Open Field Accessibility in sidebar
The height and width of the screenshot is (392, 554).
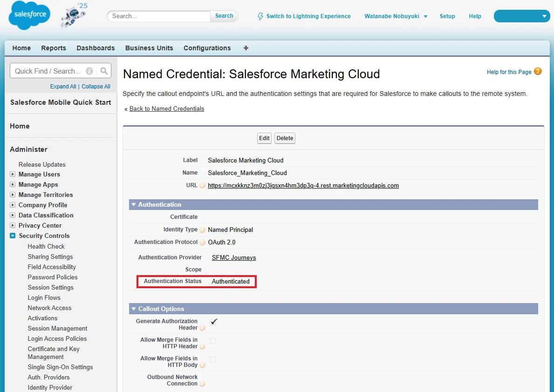(x=52, y=267)
